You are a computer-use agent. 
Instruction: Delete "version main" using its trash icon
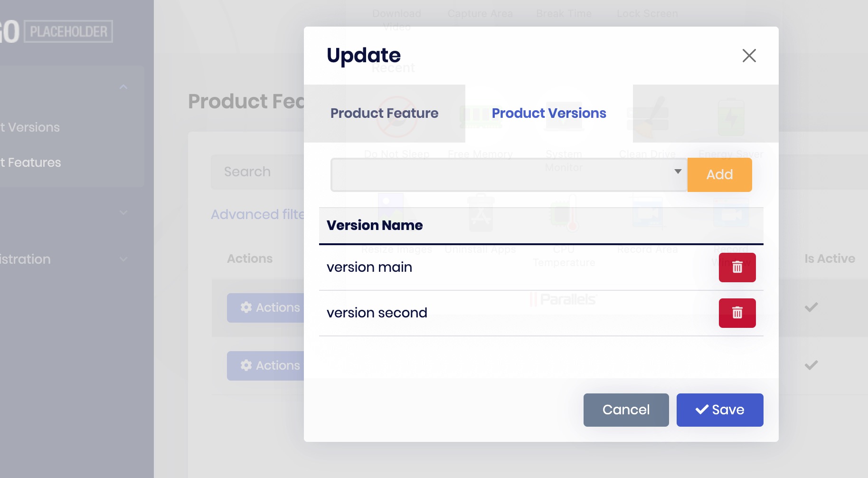point(737,267)
